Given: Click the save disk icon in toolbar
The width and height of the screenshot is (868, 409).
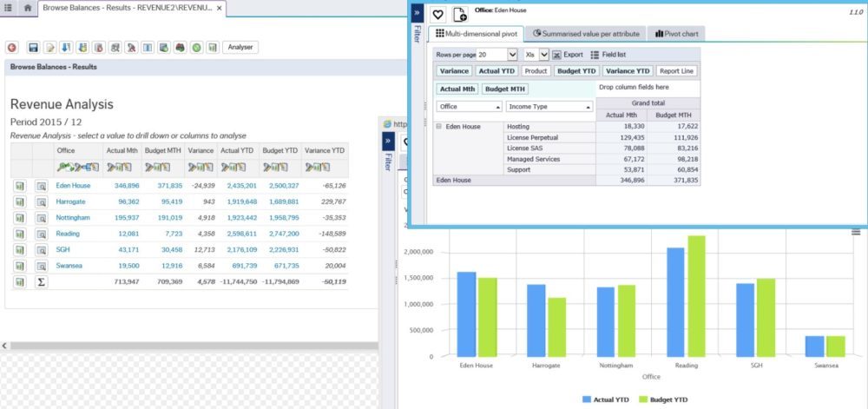Looking at the screenshot, I should pos(33,48).
